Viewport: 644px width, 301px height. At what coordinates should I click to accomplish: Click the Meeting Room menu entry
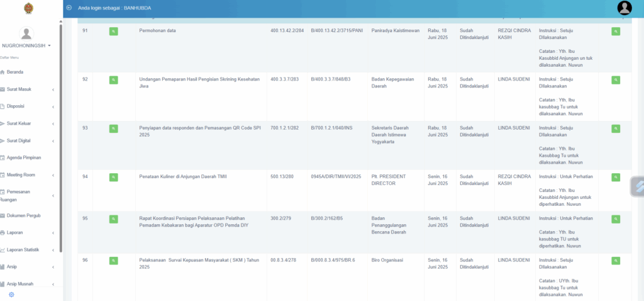point(21,175)
